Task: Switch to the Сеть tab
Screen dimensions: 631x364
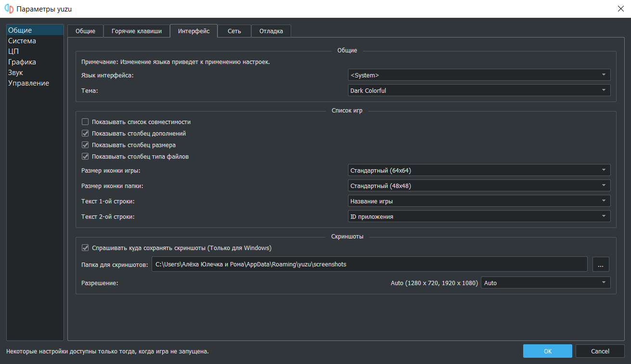Action: pyautogui.click(x=234, y=31)
